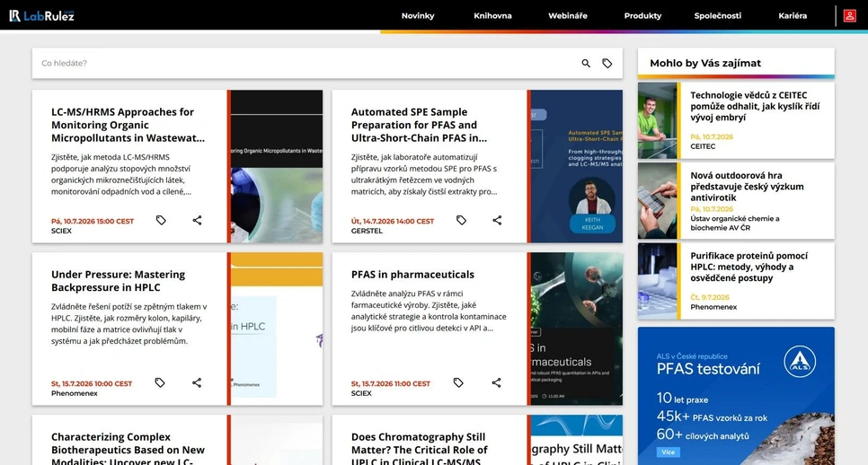
Task: Open the Knihovna menu
Action: (492, 15)
